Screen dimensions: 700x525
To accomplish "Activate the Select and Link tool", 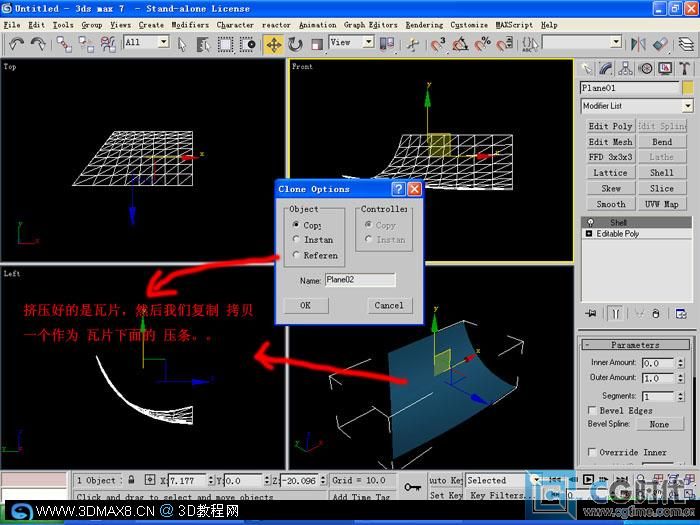I will pos(64,44).
